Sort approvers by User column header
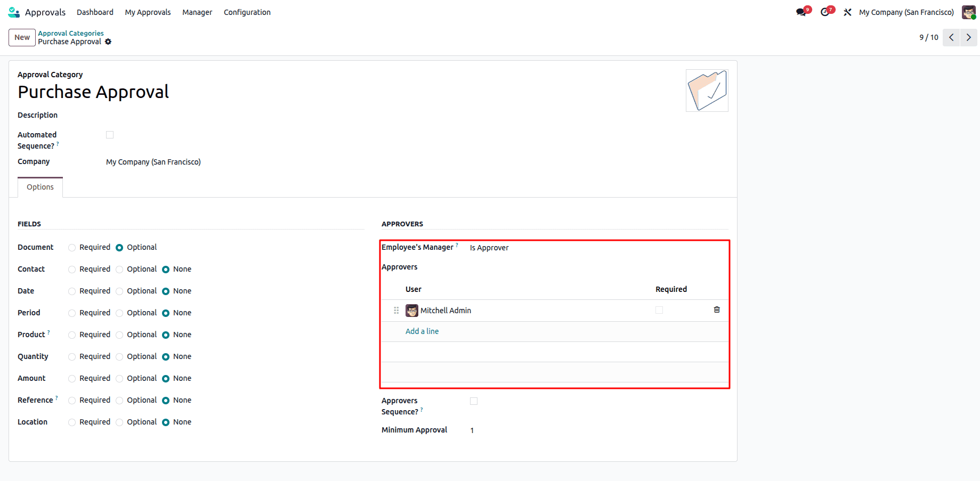Screen dimensions: 980x481 [414, 289]
